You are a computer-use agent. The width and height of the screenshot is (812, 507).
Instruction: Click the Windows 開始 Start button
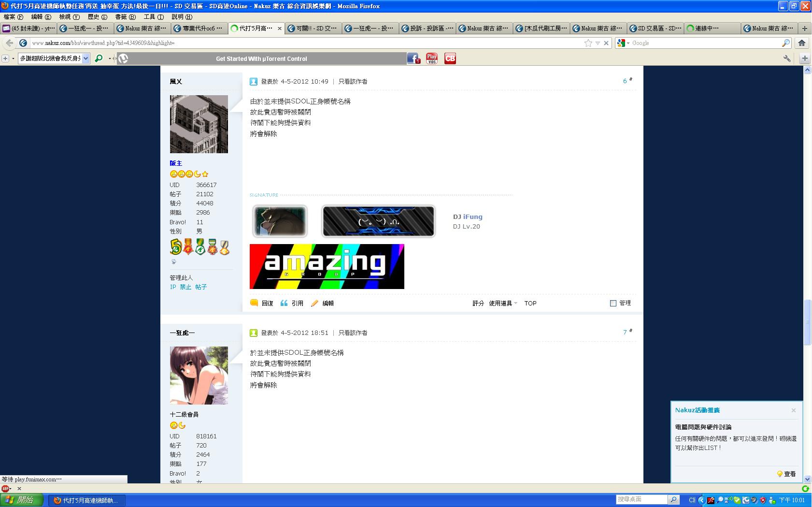coord(22,500)
